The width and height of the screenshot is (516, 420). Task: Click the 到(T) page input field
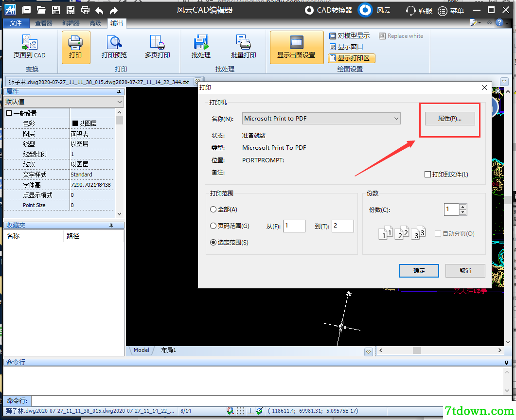coord(342,226)
